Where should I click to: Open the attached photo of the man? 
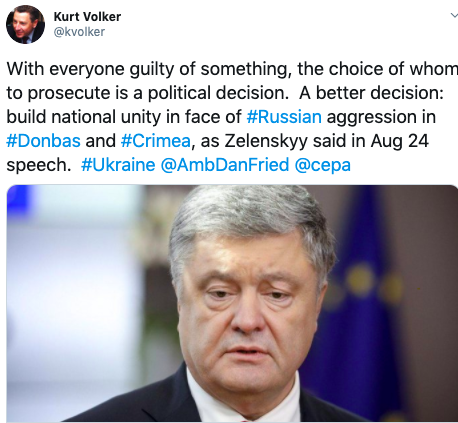[x=232, y=303]
